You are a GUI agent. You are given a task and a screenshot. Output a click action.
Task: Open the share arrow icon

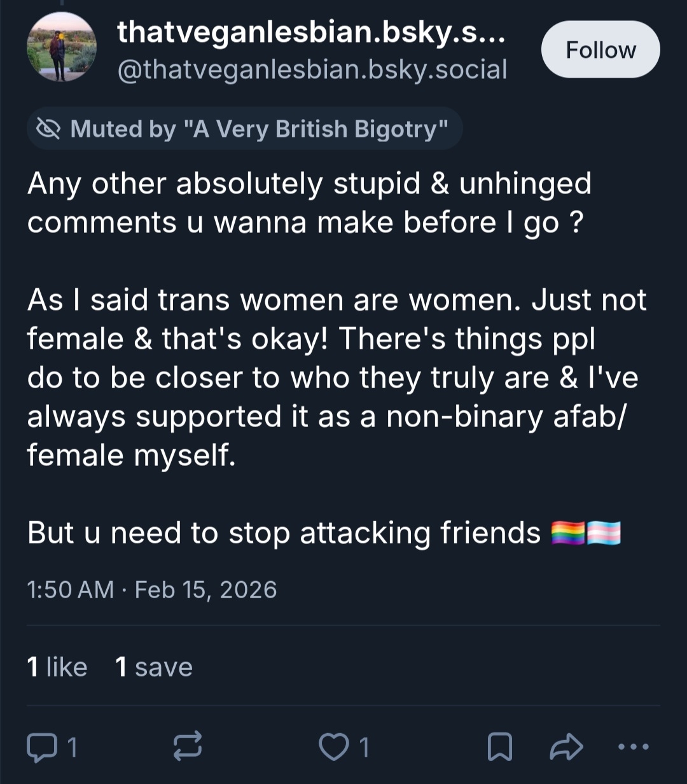566,747
